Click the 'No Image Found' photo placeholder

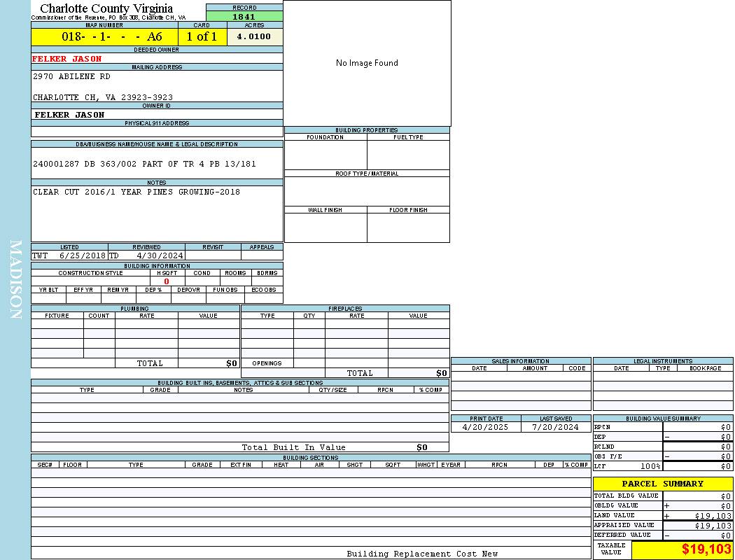(x=367, y=63)
